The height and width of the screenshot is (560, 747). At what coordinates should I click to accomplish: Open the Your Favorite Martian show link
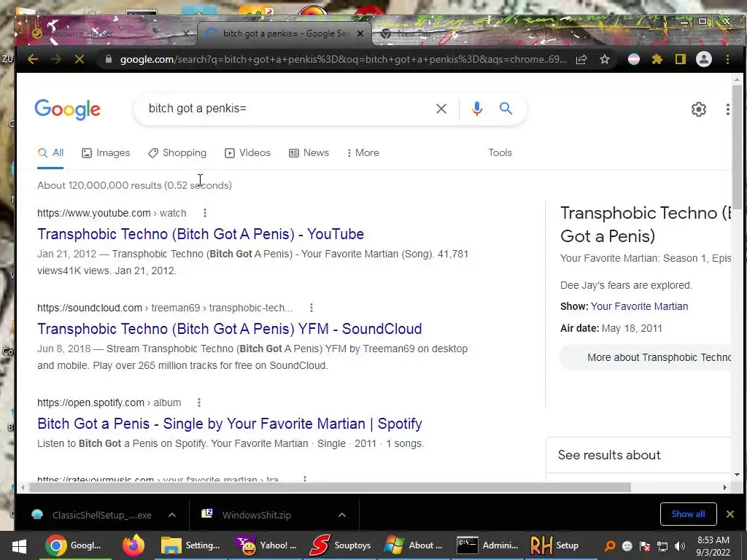click(639, 307)
